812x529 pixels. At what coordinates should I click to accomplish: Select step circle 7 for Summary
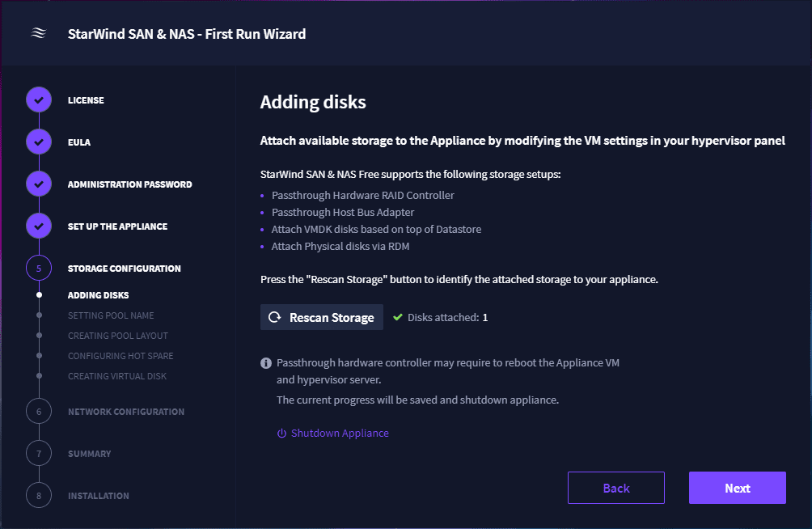pos(38,453)
